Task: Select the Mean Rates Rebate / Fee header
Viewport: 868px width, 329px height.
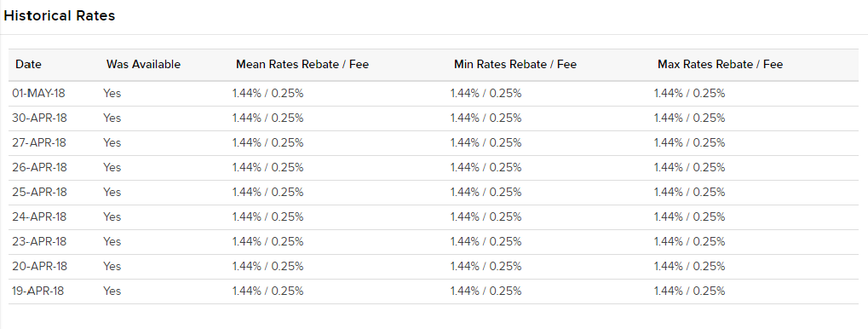Action: pos(302,64)
